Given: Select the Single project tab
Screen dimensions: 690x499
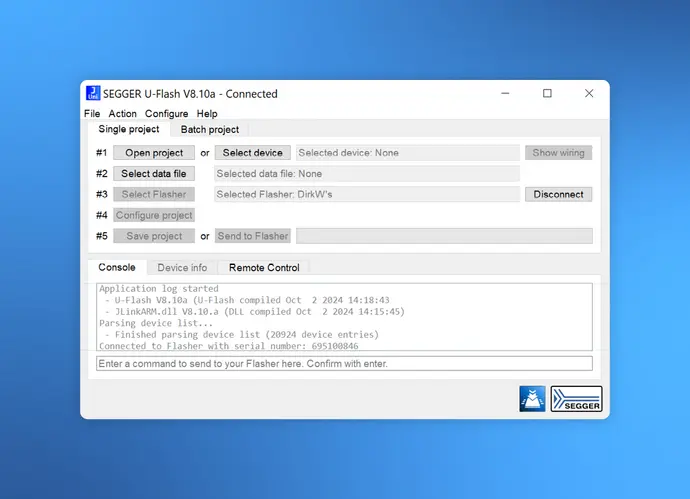Looking at the screenshot, I should click(x=128, y=129).
